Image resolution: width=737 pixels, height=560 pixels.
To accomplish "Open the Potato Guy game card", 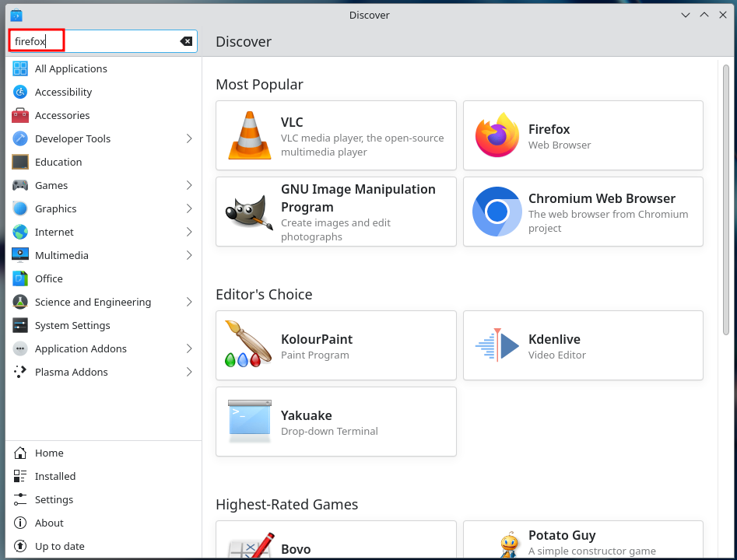I will click(583, 541).
